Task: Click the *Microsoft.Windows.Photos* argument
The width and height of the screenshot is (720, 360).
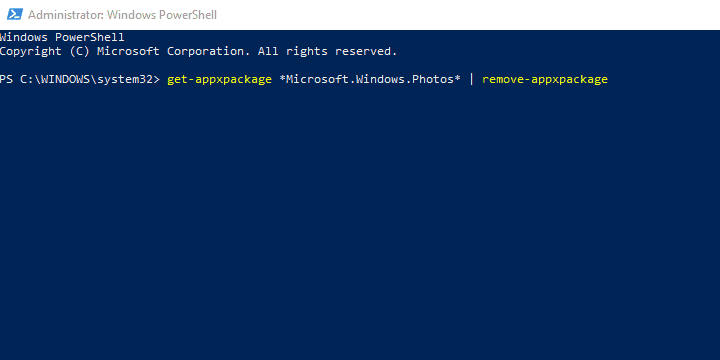Action: click(370, 79)
